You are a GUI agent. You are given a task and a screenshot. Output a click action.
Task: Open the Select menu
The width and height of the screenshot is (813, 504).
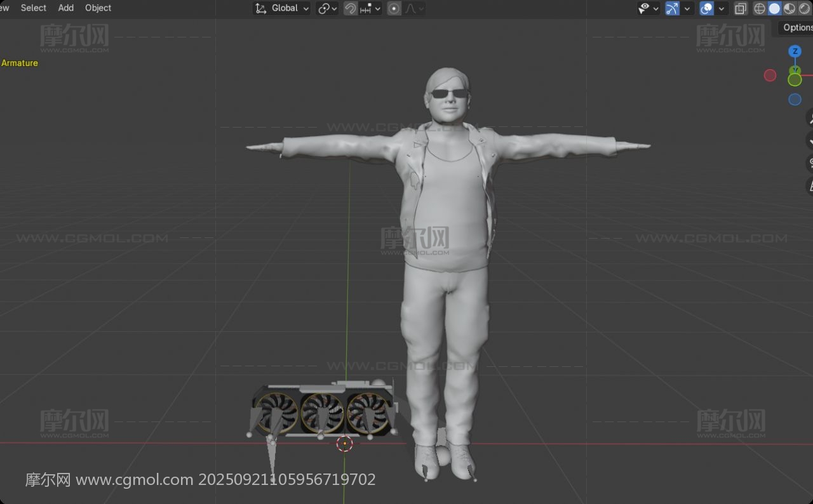pyautogui.click(x=33, y=8)
